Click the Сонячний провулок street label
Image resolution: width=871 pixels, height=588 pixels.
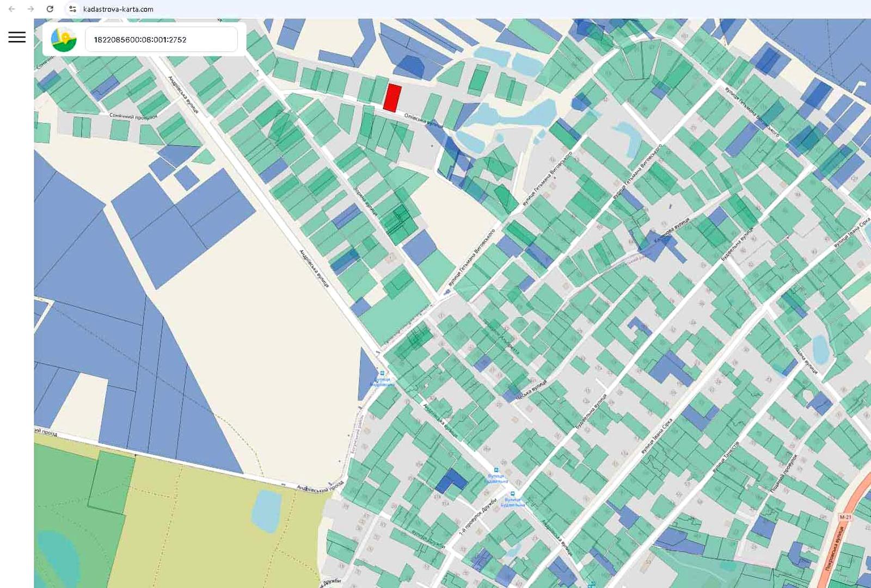[x=133, y=116]
